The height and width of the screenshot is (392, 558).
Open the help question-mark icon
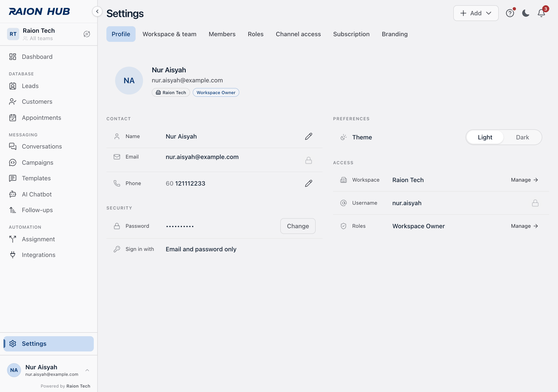point(510,13)
